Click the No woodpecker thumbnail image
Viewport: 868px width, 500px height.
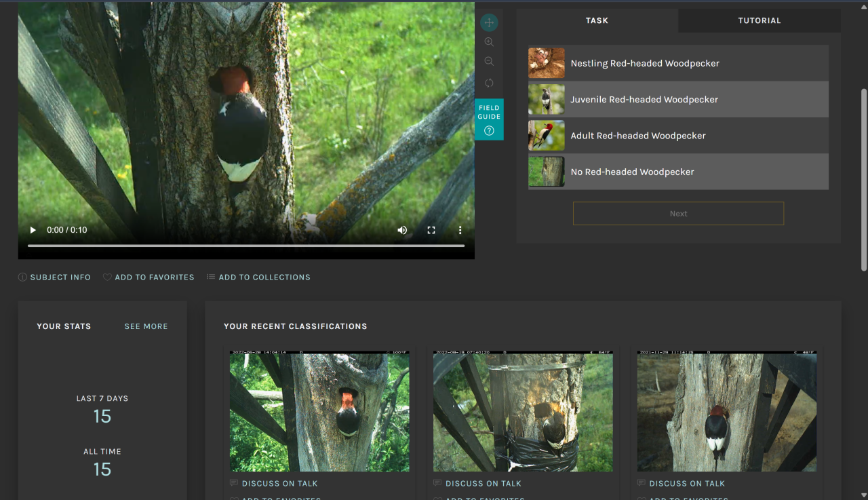click(547, 172)
